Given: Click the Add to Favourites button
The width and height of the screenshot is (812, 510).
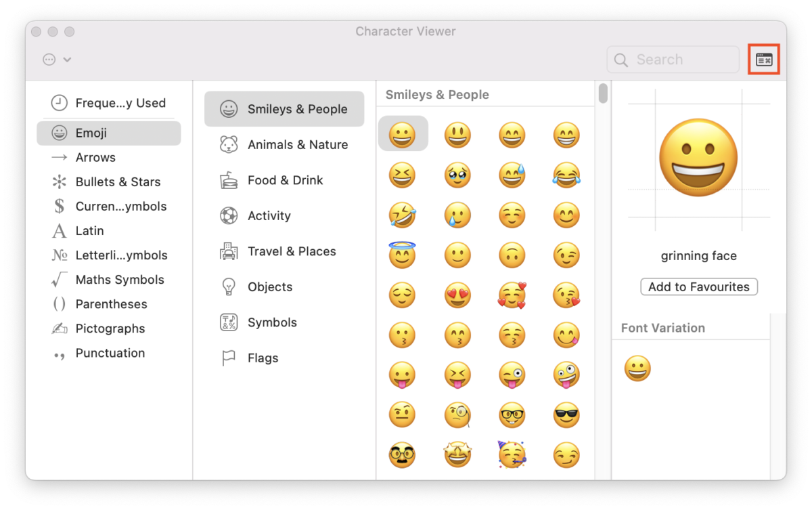Looking at the screenshot, I should coord(699,286).
